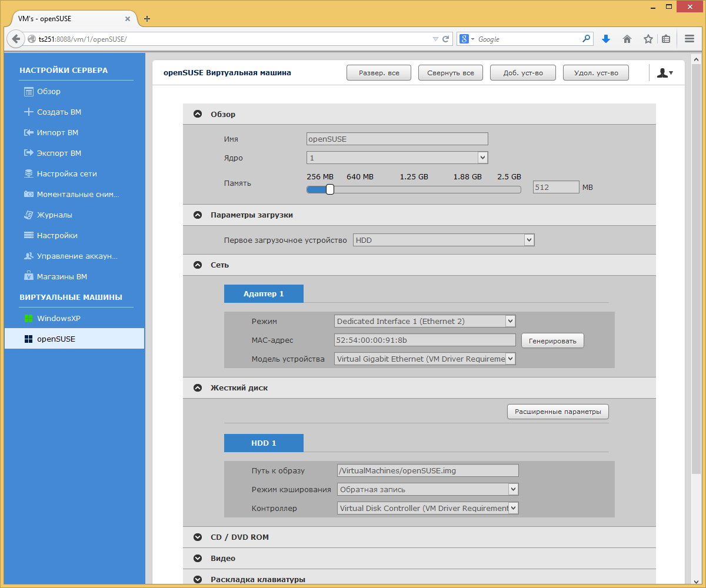
Task: Open Настройка сети network icon
Action: click(x=28, y=174)
